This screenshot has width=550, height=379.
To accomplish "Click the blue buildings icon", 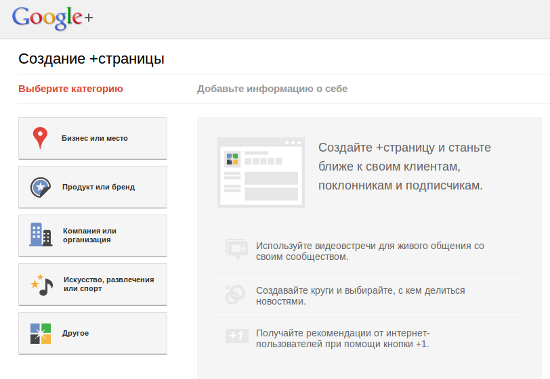I will 41,234.
